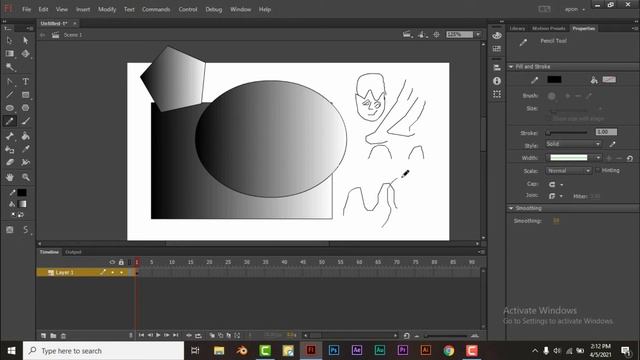Select the Eyedropper tool
The image size is (640, 360).
click(x=25, y=149)
